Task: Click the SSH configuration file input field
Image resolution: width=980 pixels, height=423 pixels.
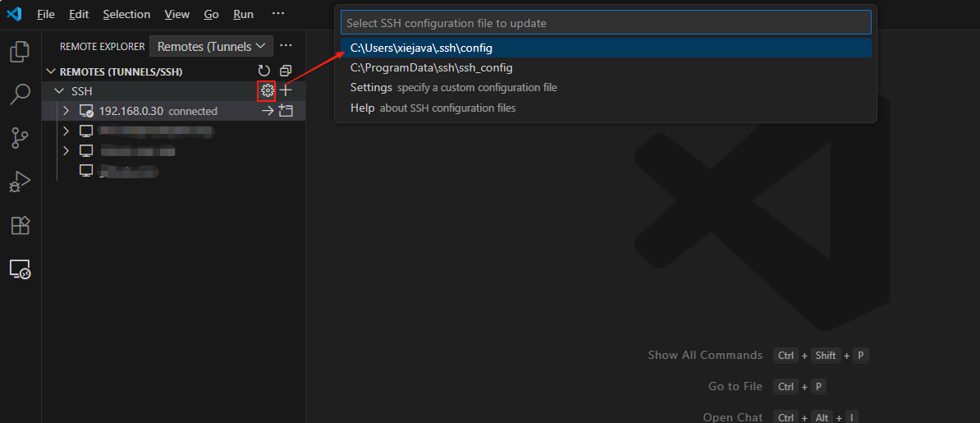Action: coord(606,23)
